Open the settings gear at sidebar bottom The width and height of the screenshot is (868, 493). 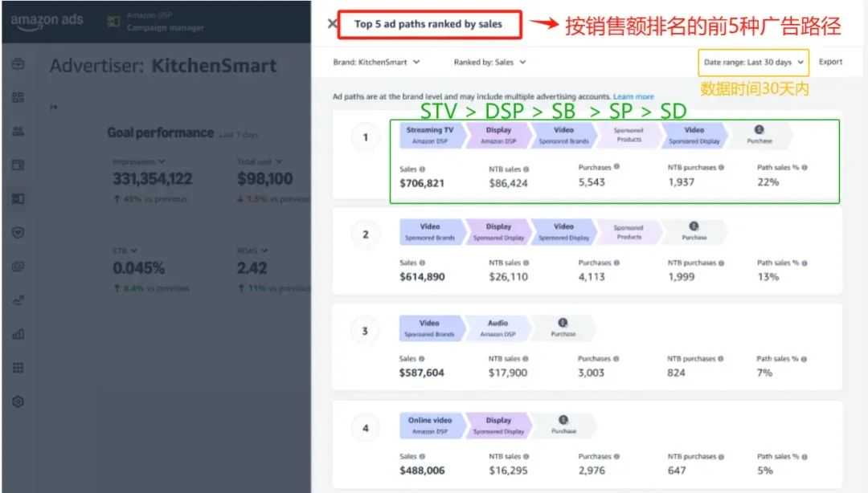(18, 401)
